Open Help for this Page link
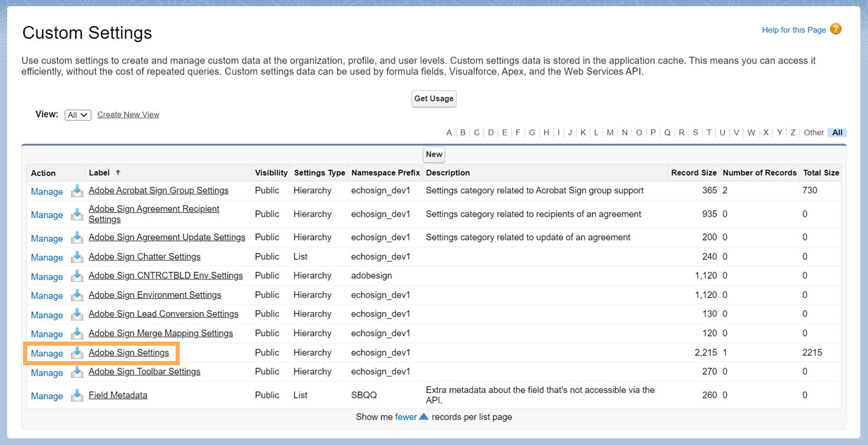 coord(794,30)
